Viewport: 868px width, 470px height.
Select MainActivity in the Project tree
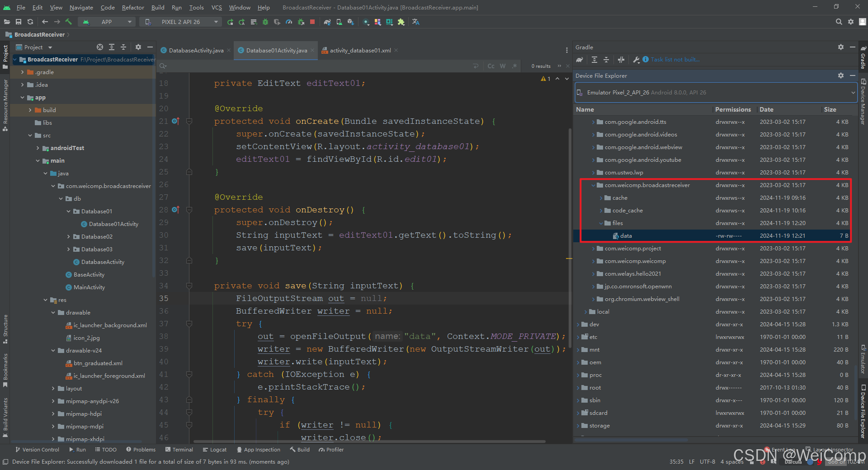pyautogui.click(x=89, y=287)
